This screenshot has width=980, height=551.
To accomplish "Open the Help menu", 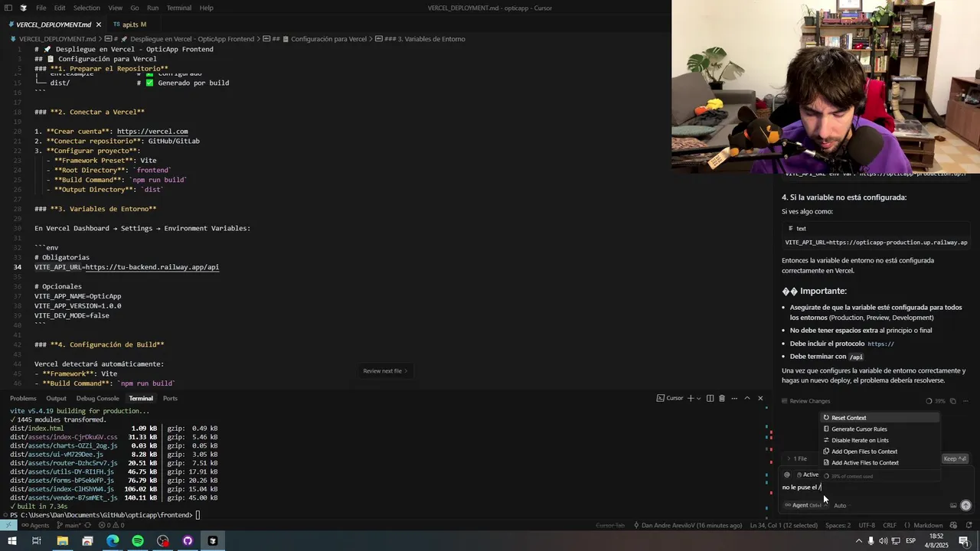I will click(x=206, y=8).
